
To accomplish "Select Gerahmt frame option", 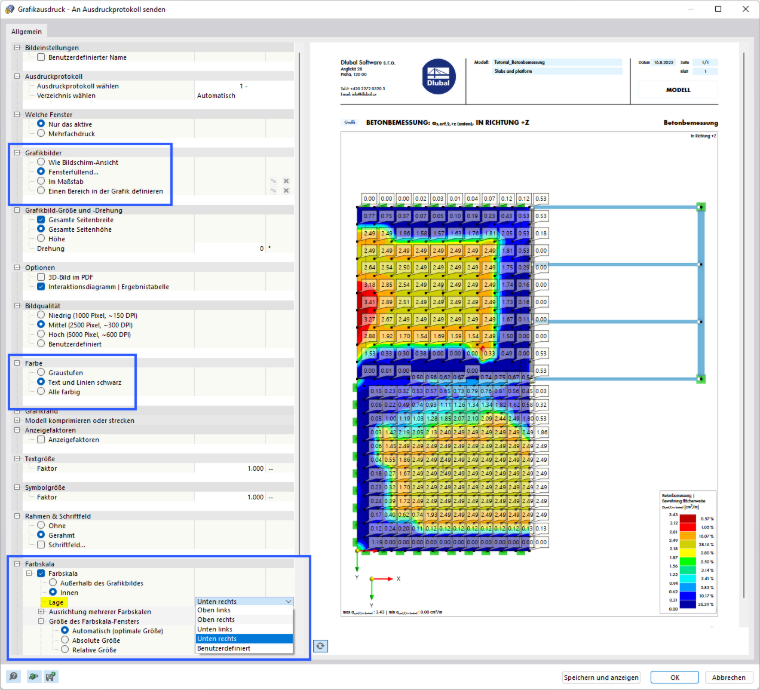I will (41, 535).
